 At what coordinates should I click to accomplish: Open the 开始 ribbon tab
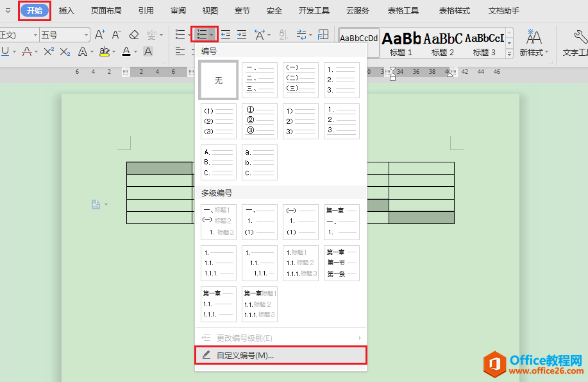[x=35, y=10]
